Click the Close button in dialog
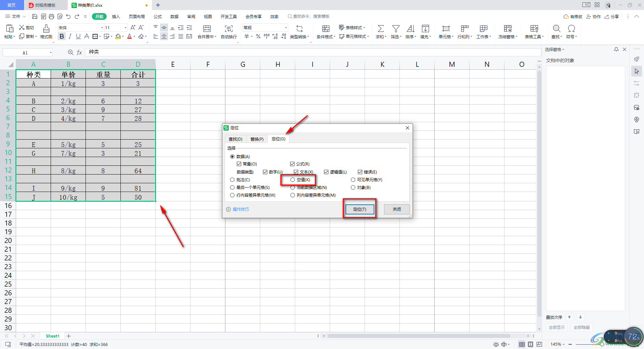Image resolution: width=644 pixels, height=349 pixels. click(x=397, y=209)
